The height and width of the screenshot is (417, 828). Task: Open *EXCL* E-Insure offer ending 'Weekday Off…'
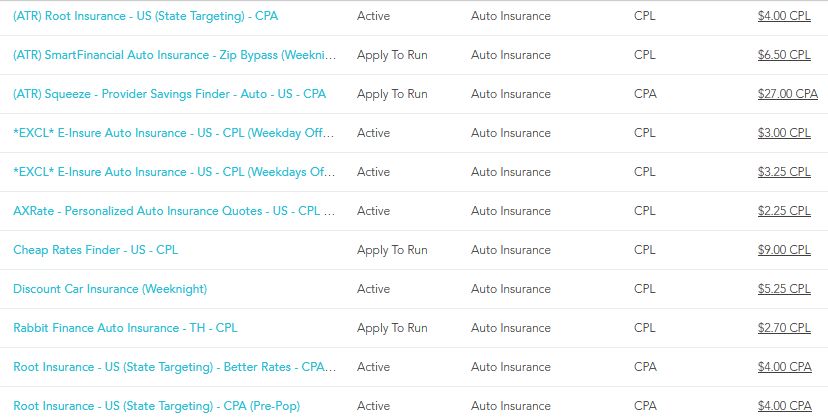[174, 133]
